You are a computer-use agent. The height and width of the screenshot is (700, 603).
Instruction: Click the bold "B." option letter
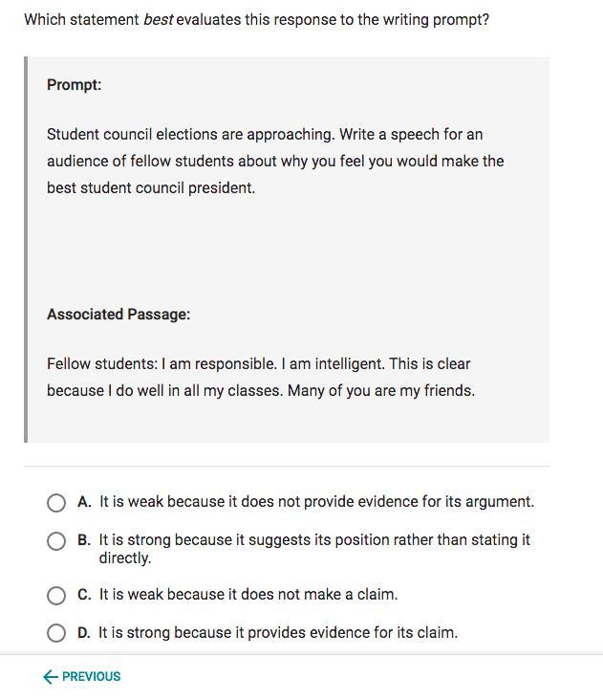[85, 540]
